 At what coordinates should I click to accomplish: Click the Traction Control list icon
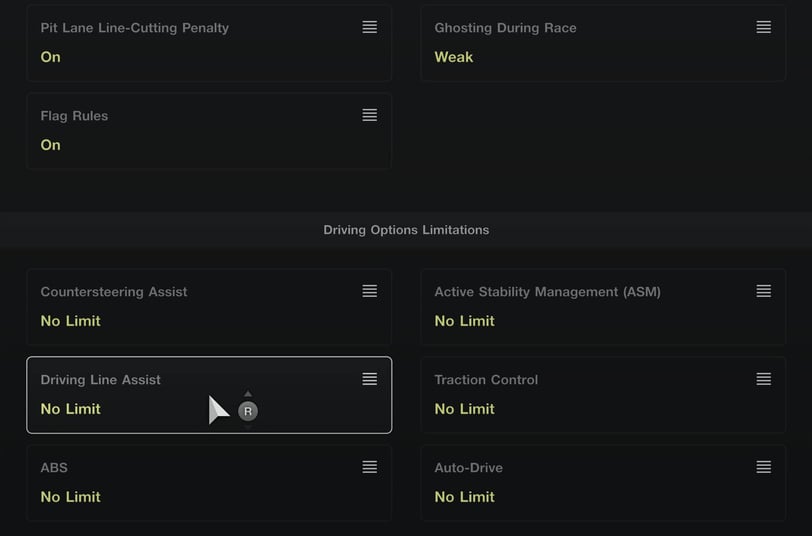click(763, 379)
